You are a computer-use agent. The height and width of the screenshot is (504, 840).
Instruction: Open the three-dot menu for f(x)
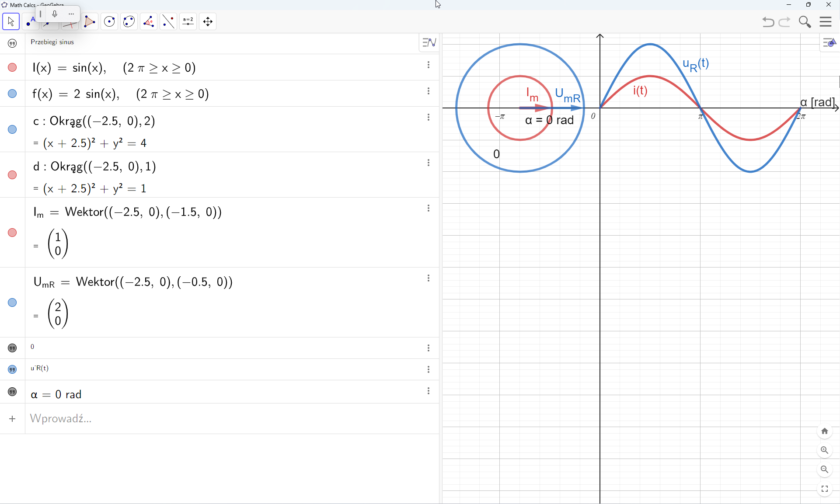(429, 91)
